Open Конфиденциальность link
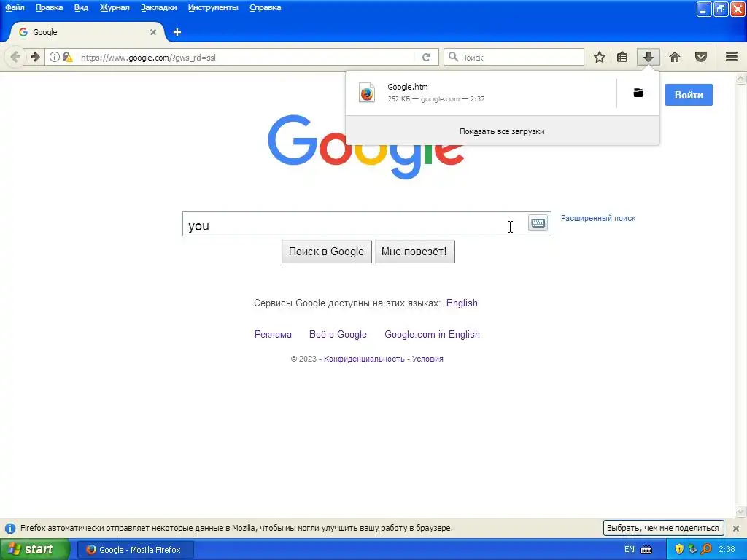 (x=364, y=359)
